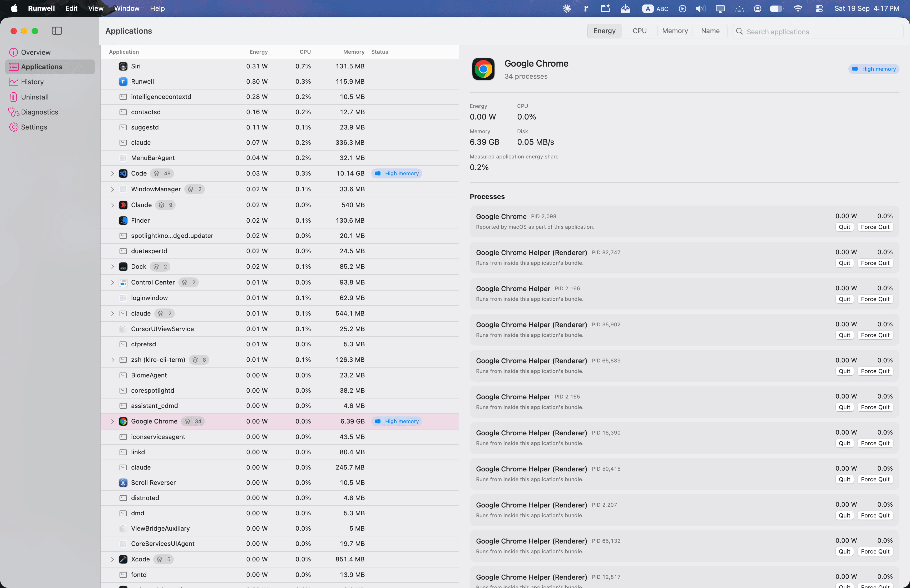
Task: Open the Uninstall sidebar section
Action: pyautogui.click(x=50, y=97)
